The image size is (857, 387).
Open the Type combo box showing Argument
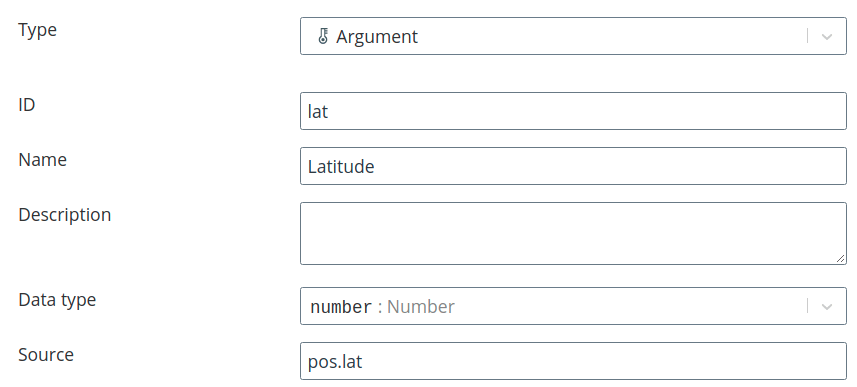573,36
